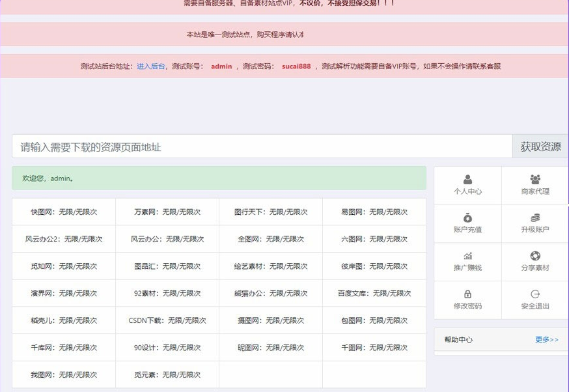Screen dimensions: 569x392
Task: Click the 熊猫办公 site cell
Action: (271, 294)
